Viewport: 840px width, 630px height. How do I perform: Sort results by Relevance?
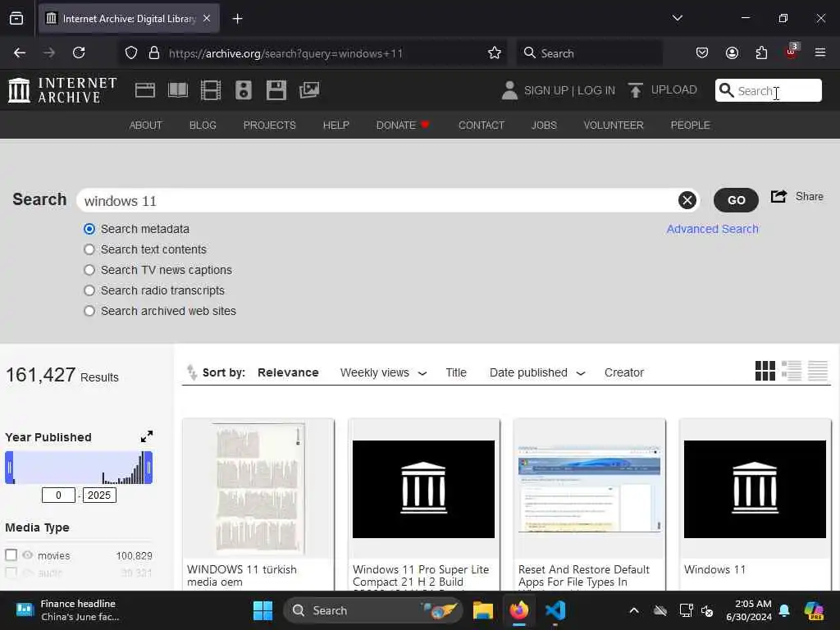[288, 372]
